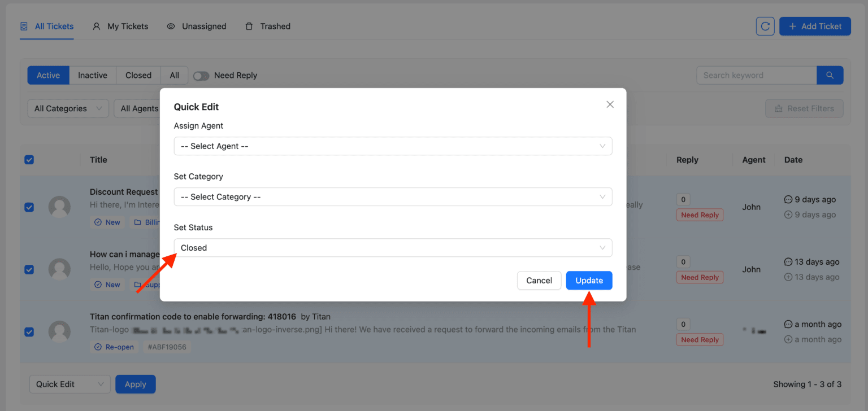This screenshot has height=411, width=868.
Task: Expand the Set Status dropdown showing Closed
Action: [x=393, y=247]
